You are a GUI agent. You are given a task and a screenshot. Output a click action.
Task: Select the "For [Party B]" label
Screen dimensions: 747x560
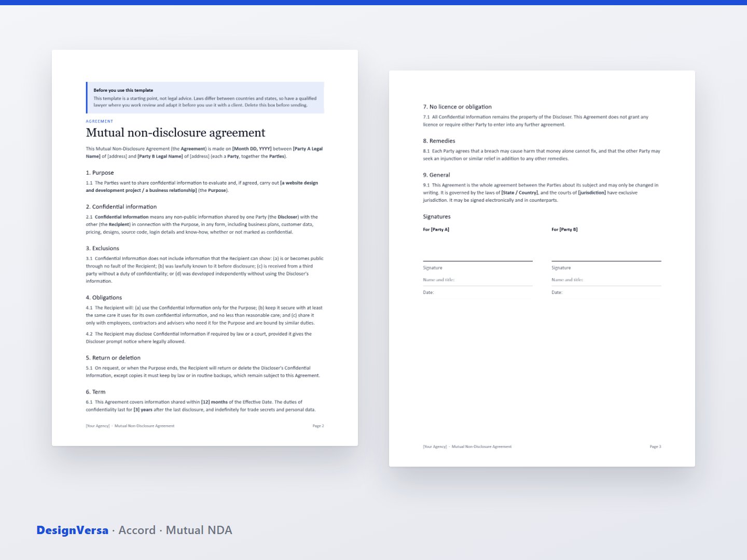click(564, 229)
